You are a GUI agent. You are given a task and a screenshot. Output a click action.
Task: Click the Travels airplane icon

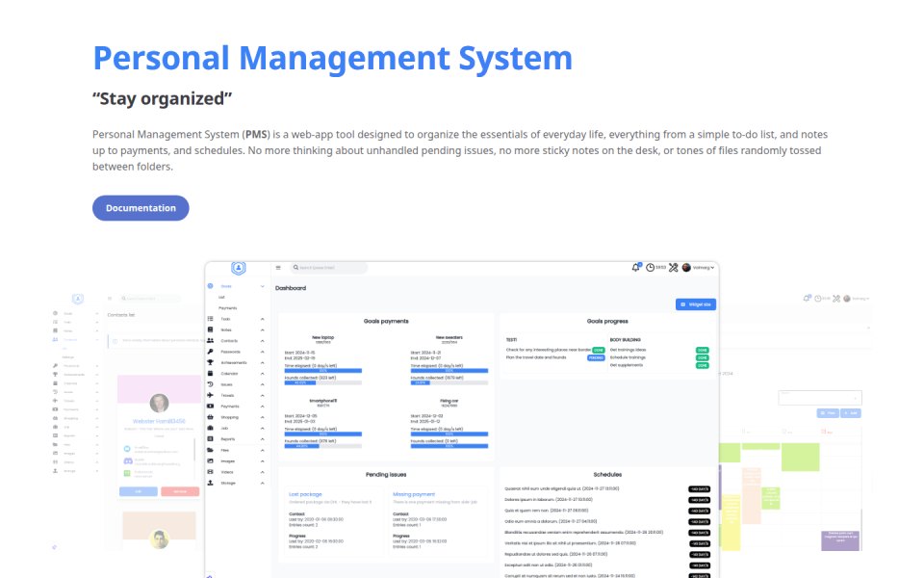tap(210, 395)
